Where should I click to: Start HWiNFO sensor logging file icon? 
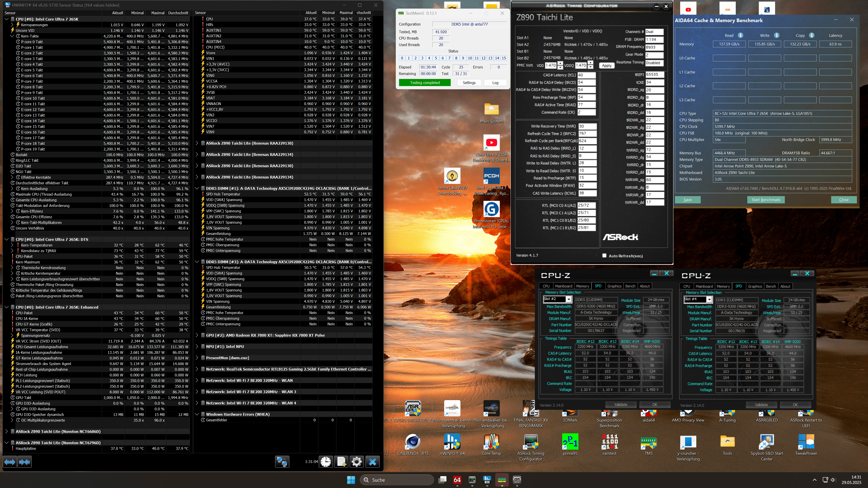[341, 462]
